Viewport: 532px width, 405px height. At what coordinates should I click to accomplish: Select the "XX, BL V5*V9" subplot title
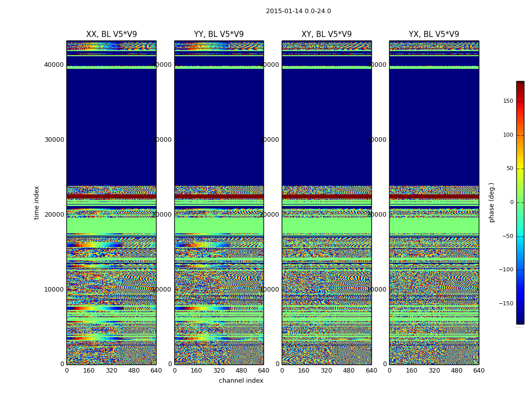pyautogui.click(x=111, y=34)
